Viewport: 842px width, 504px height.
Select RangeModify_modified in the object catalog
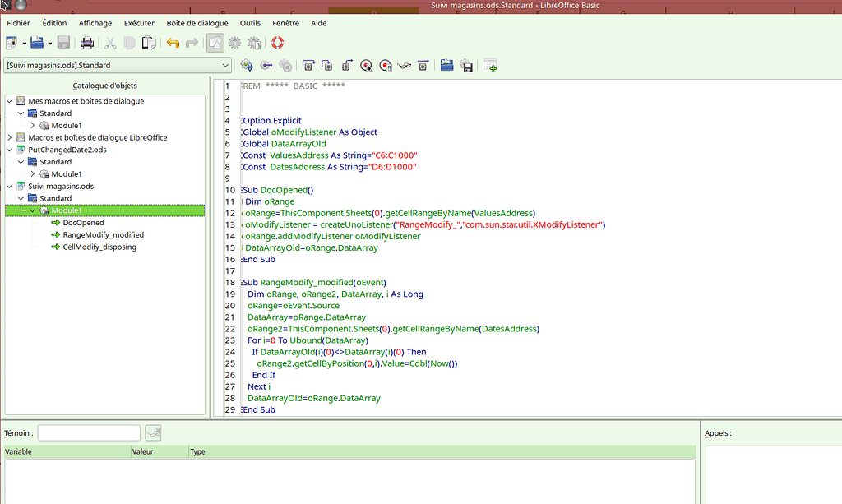click(x=103, y=234)
